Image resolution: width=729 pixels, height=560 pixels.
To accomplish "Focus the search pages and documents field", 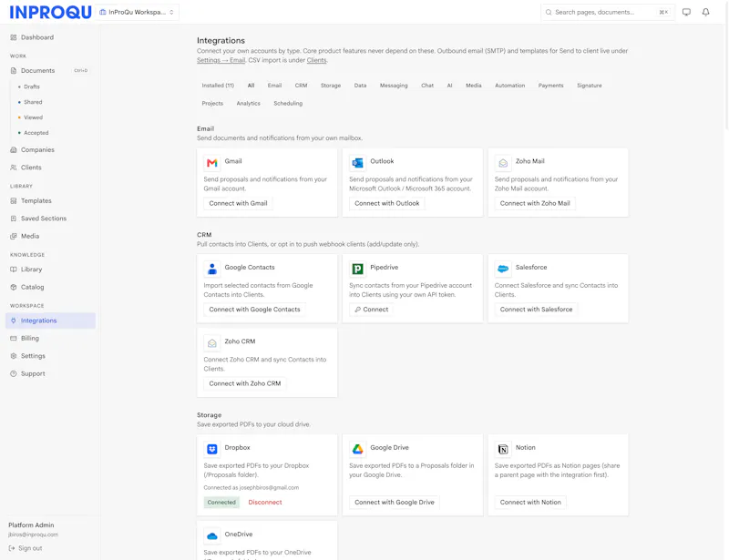I will (607, 12).
